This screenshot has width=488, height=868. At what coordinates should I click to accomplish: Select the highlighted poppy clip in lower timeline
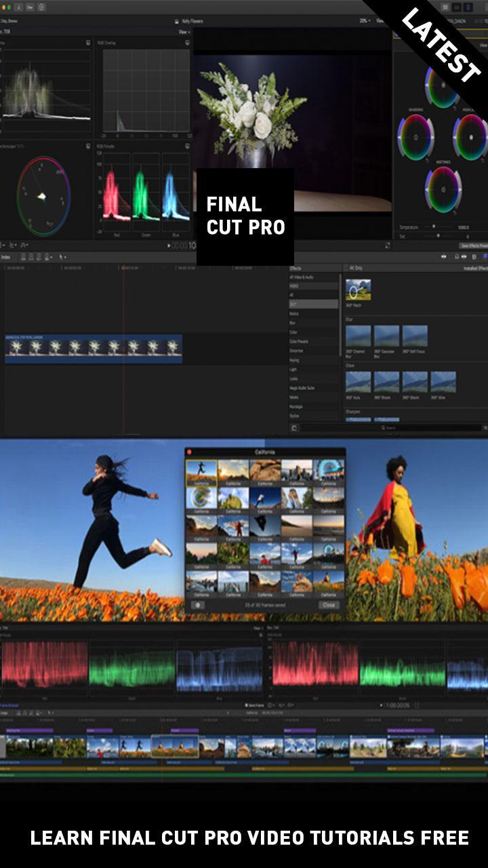[x=175, y=747]
